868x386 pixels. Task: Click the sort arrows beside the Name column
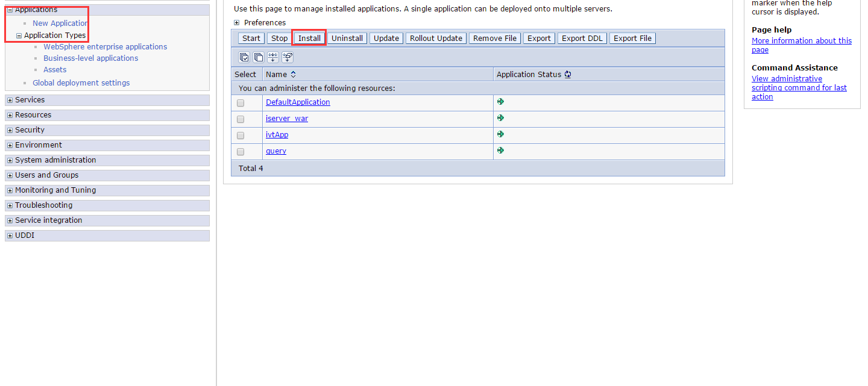pos(294,75)
